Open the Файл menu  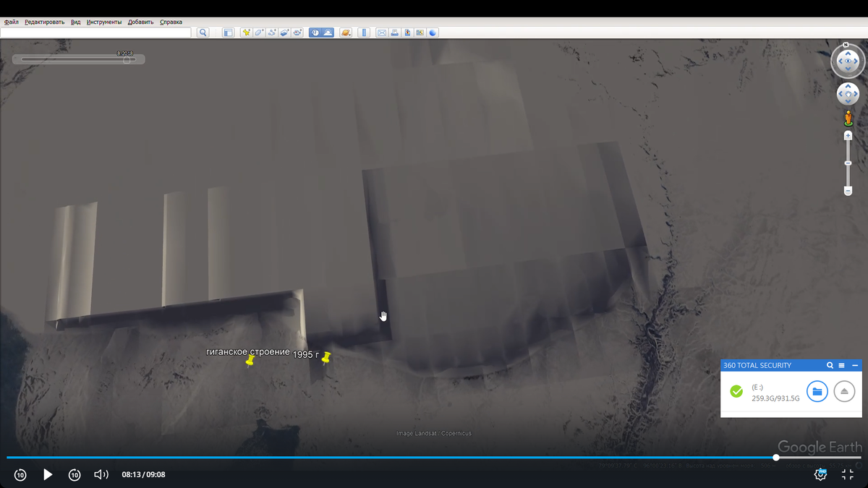tap(11, 22)
